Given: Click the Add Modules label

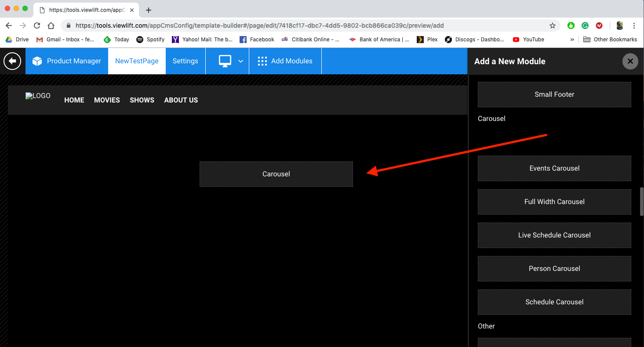Looking at the screenshot, I should click(292, 61).
